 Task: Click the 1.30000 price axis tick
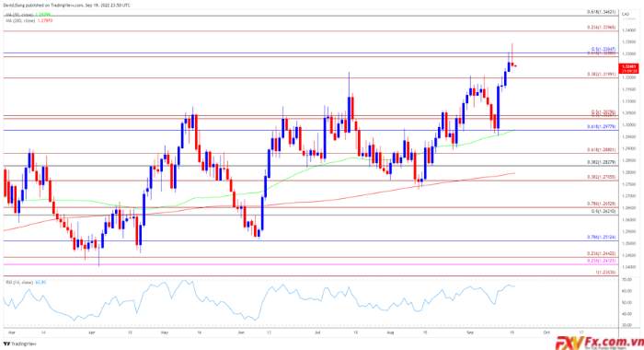pyautogui.click(x=628, y=124)
